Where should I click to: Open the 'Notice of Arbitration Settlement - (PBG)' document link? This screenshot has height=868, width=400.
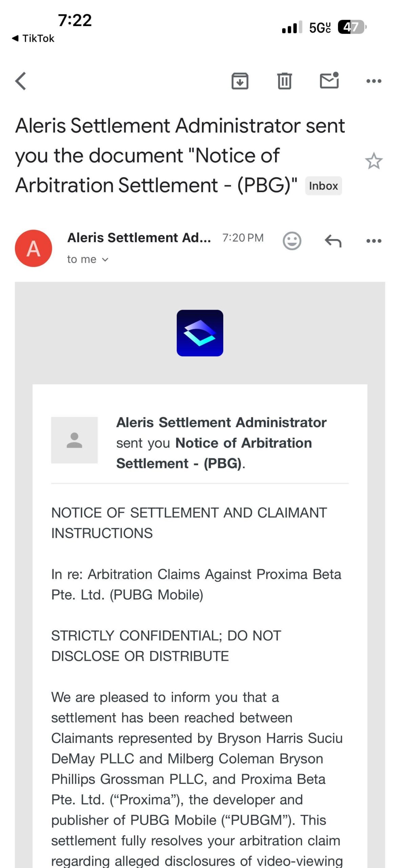click(214, 453)
